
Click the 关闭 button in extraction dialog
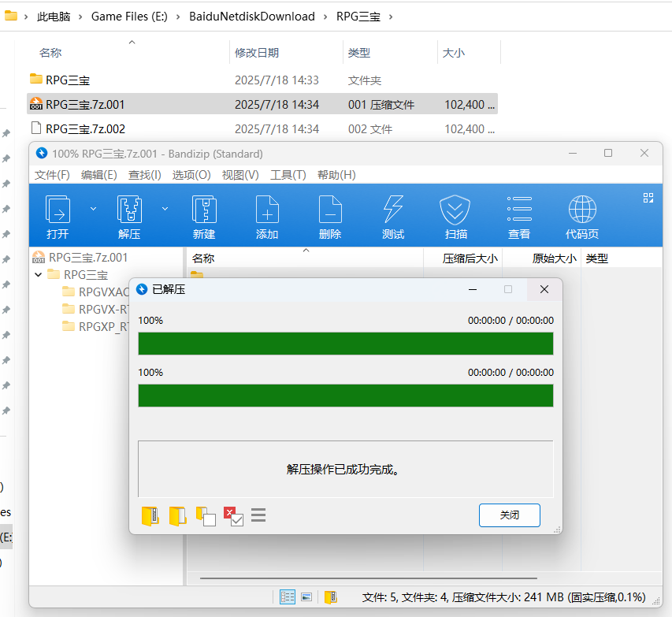pos(509,515)
